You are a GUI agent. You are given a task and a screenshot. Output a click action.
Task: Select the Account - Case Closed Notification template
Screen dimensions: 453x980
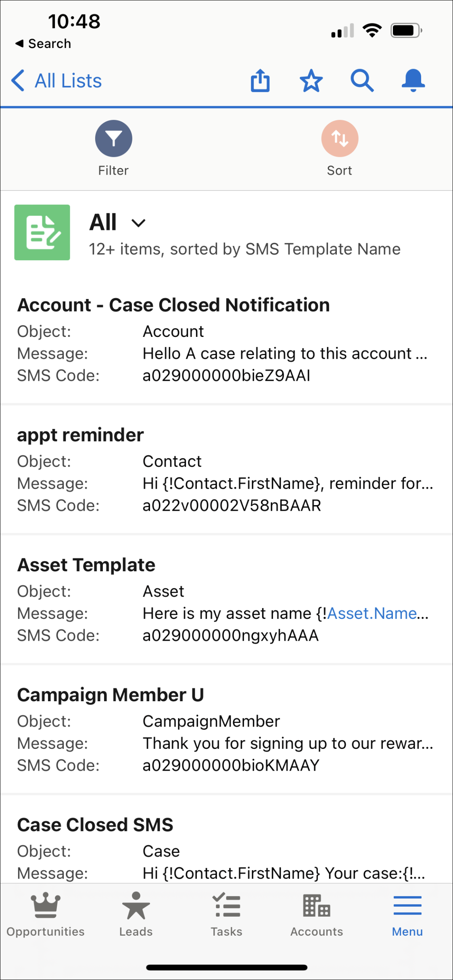pyautogui.click(x=173, y=305)
